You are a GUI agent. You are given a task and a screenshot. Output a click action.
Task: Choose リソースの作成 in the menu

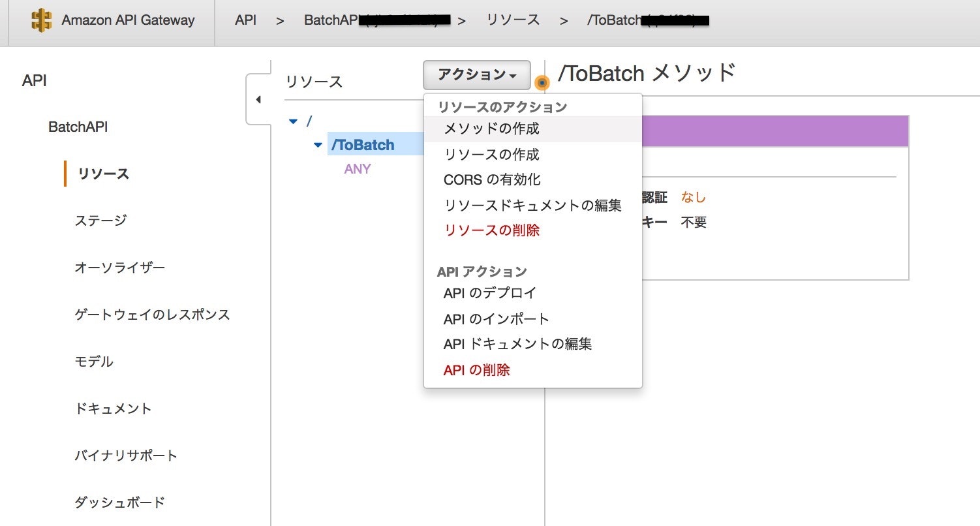click(x=533, y=155)
